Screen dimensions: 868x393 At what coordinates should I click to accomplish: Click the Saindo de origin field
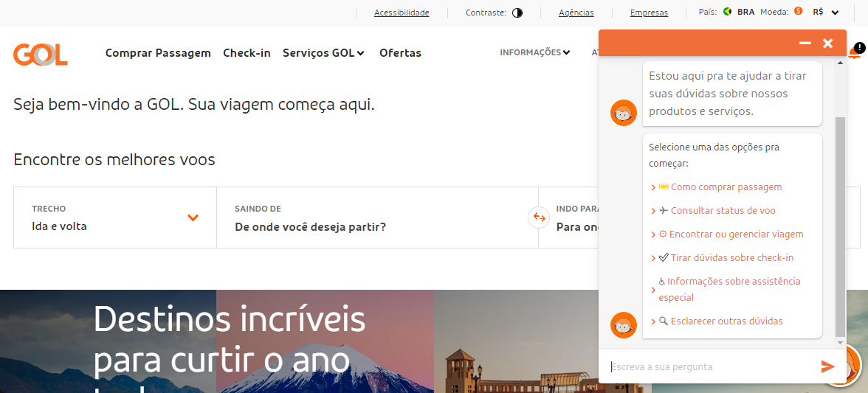[x=378, y=218]
